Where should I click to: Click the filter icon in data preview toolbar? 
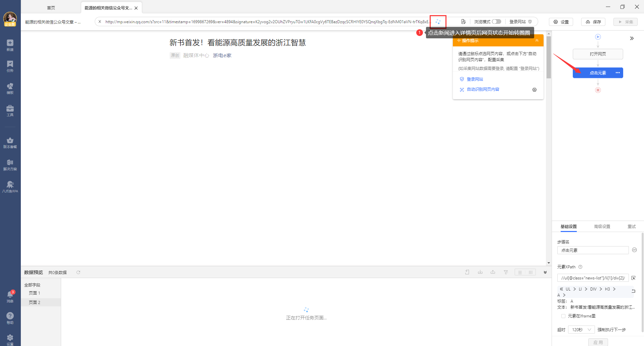tap(506, 272)
